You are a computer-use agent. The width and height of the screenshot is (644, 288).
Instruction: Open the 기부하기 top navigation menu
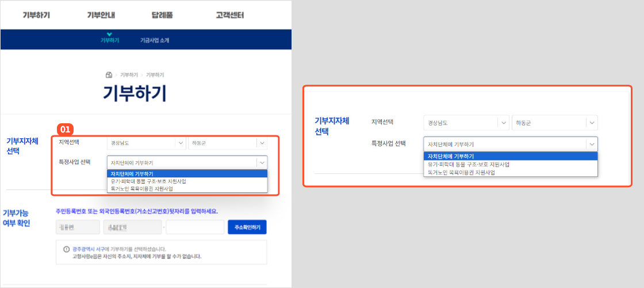click(x=36, y=16)
